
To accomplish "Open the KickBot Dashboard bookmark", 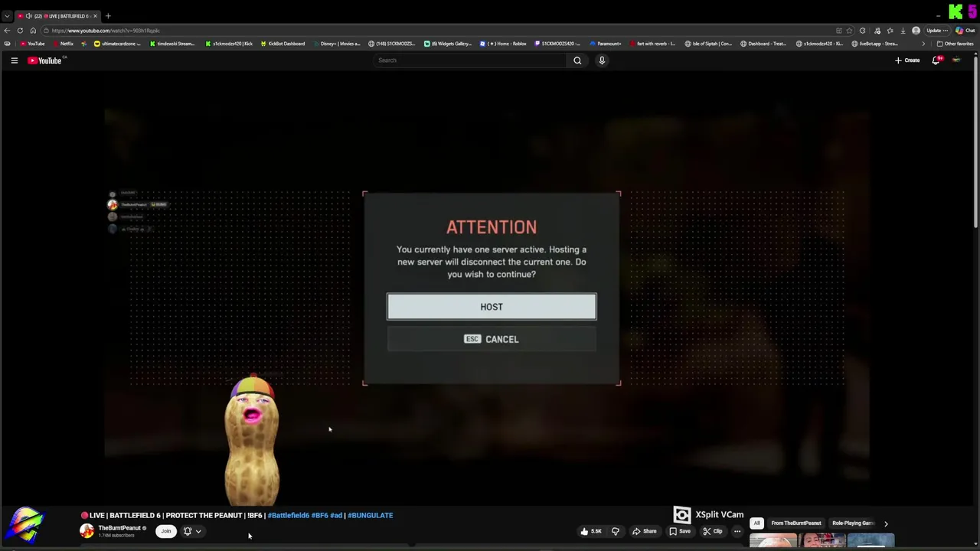I will [x=282, y=44].
